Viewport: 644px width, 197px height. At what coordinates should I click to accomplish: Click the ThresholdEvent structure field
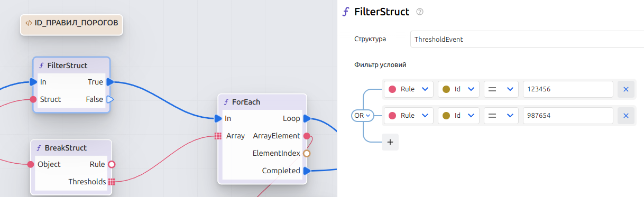point(527,39)
